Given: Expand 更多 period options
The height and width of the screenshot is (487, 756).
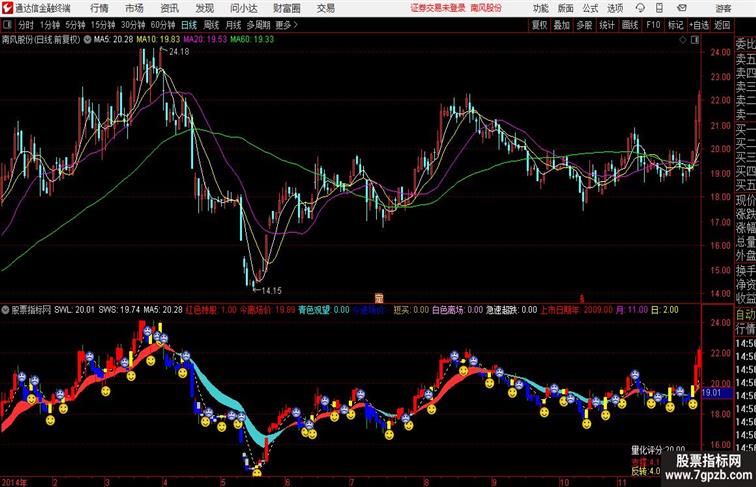Looking at the screenshot, I should point(286,25).
